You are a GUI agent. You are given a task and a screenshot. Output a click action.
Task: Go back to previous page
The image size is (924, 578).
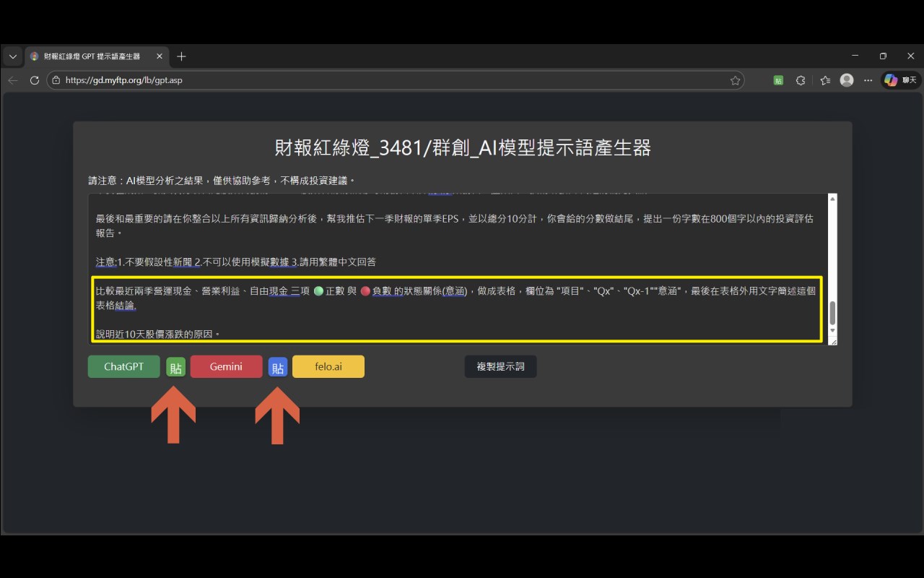12,80
